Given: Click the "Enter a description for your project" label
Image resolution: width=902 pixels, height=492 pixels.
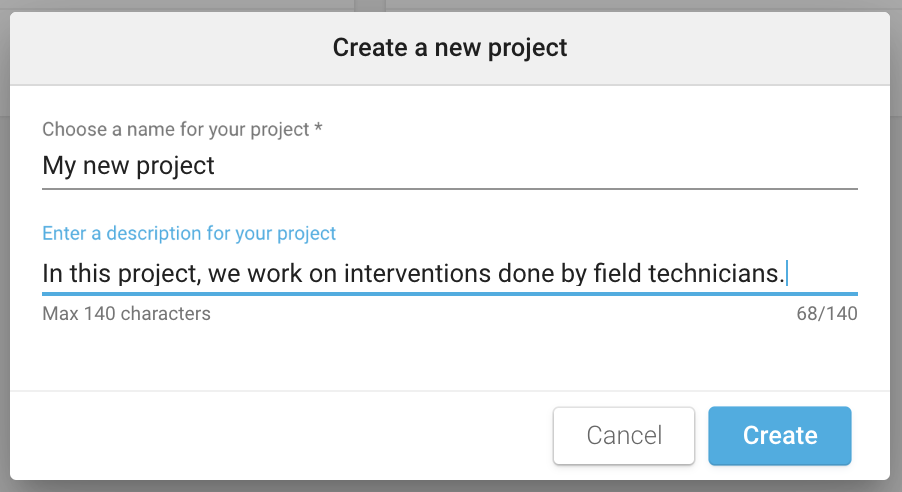Looking at the screenshot, I should [x=189, y=233].
